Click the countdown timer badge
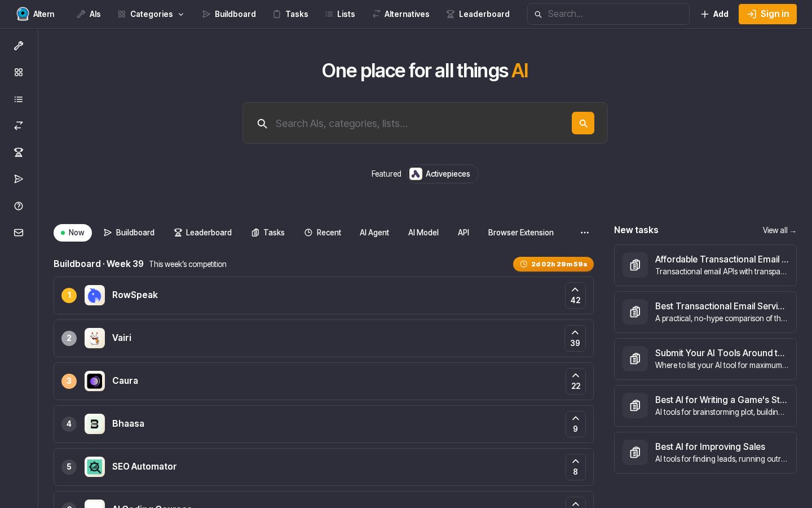Screen dimensions: 812x508 coord(553,264)
